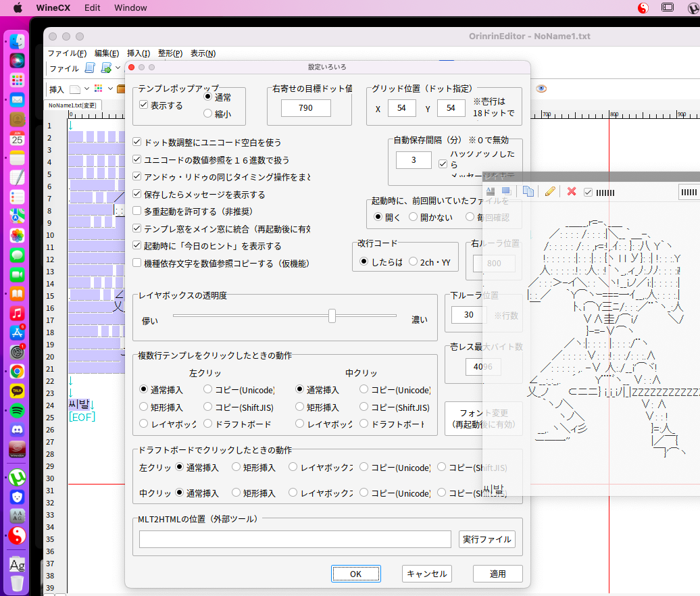This screenshot has height=596, width=700.
Task: Open the 整形(P) menu
Action: 170,53
